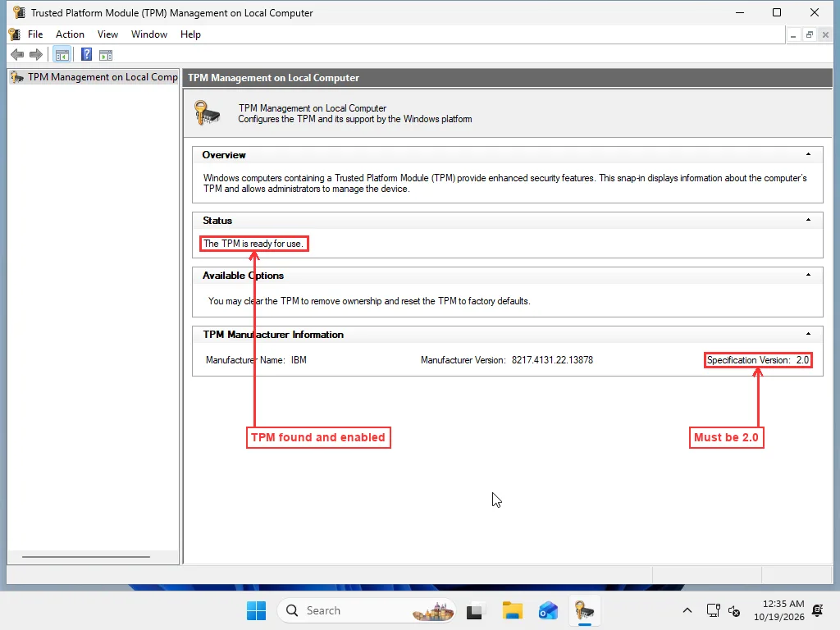Open the Help menu
840x630 pixels.
click(x=190, y=34)
